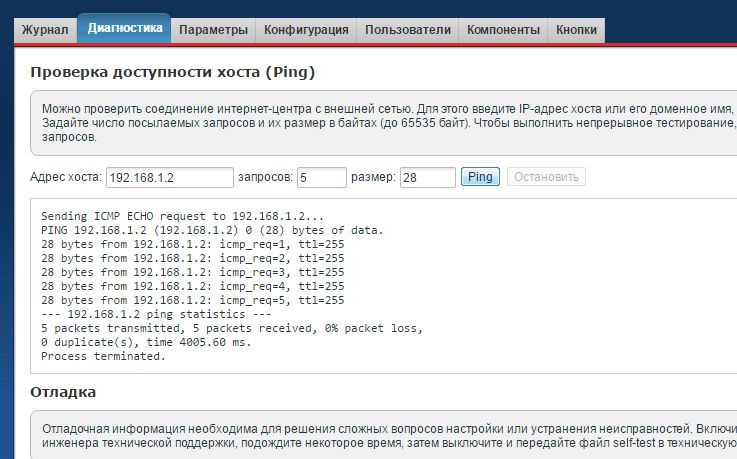Click the disabled Остановить button

click(x=546, y=177)
